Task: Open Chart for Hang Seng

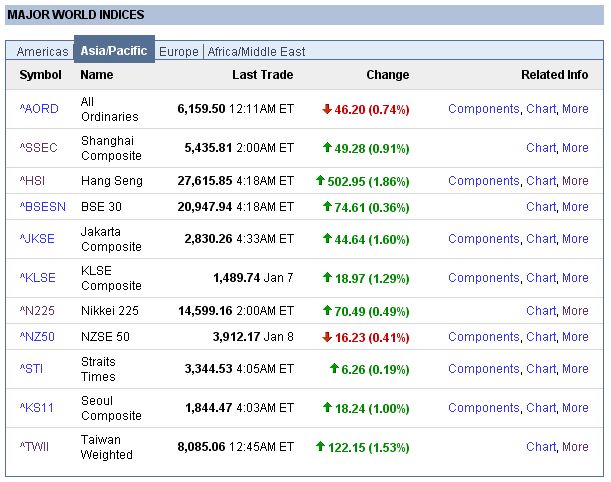Action: [x=541, y=181]
